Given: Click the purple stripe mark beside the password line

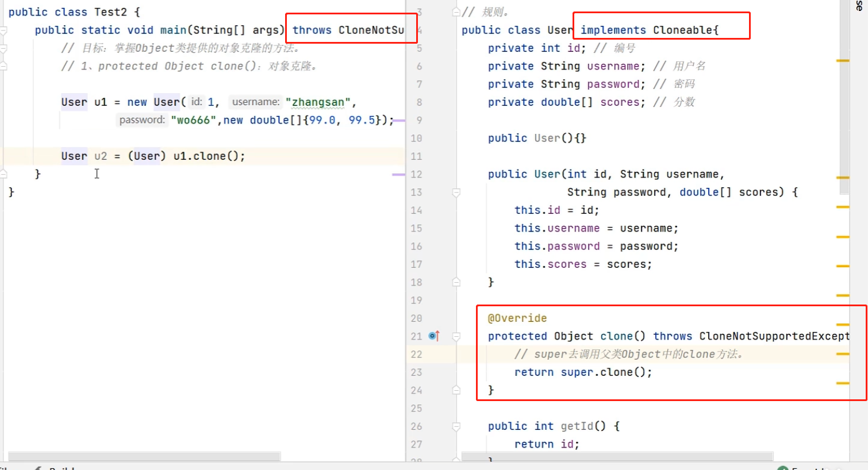Looking at the screenshot, I should 399,121.
